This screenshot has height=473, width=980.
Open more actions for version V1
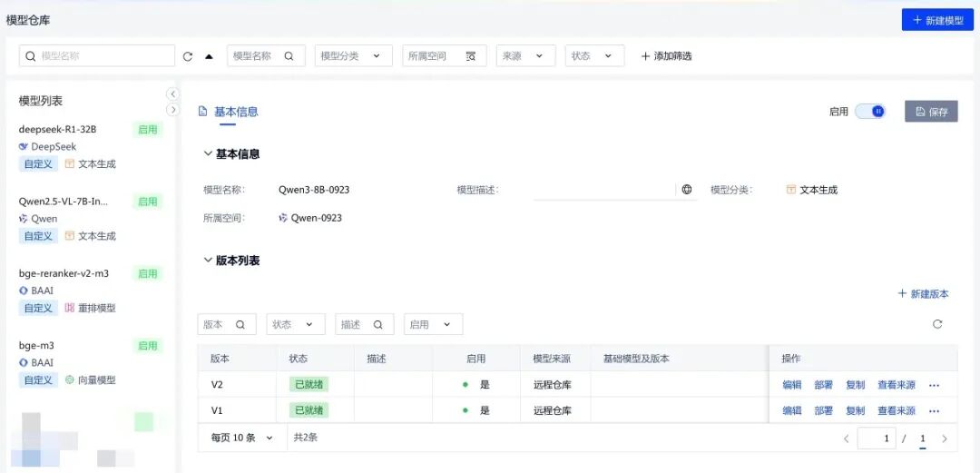934,410
